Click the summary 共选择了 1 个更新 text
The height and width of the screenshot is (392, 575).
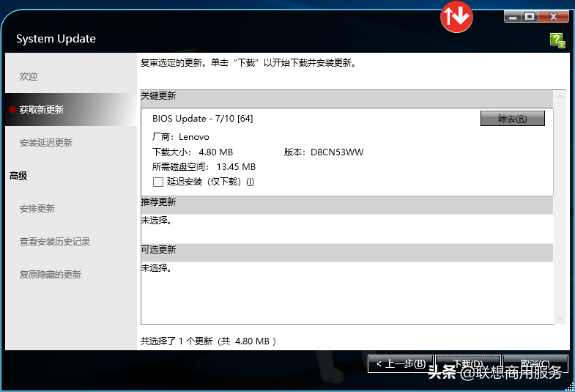[208, 341]
